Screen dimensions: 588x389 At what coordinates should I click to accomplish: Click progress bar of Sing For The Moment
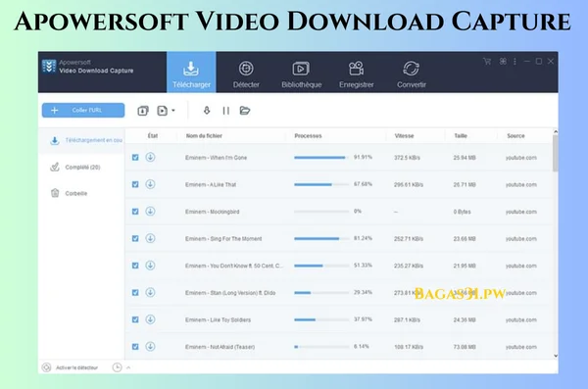click(321, 238)
